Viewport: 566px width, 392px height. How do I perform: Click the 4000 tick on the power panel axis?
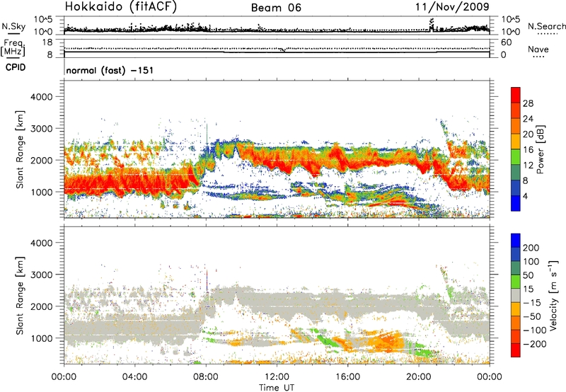[42, 97]
